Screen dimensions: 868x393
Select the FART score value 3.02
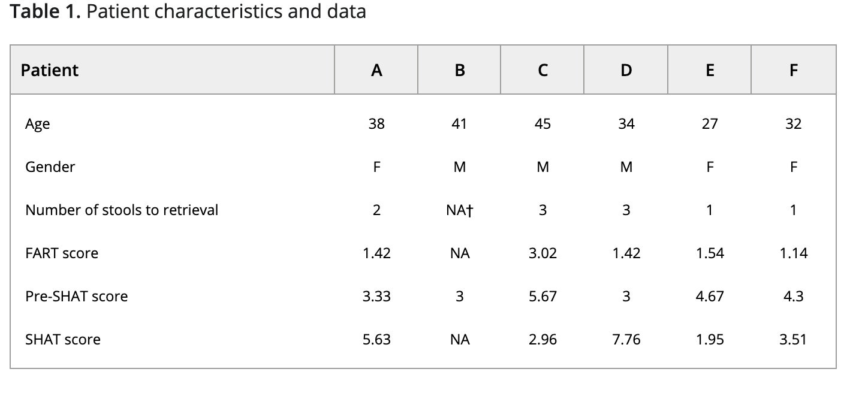coord(542,253)
